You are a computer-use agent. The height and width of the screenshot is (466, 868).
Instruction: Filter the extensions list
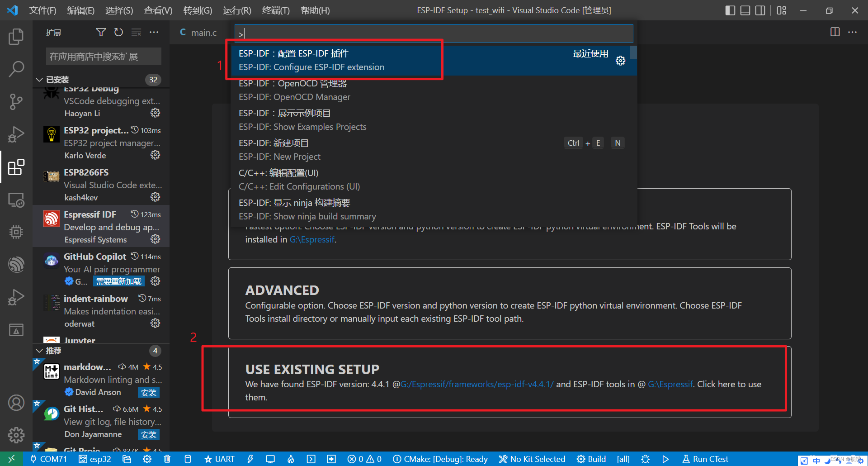pyautogui.click(x=101, y=32)
